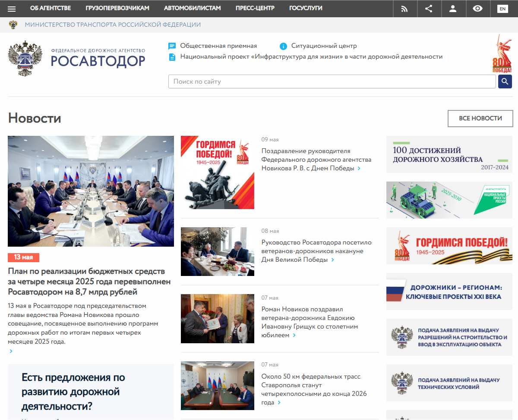This screenshot has height=420, width=518.
Task: Open the ГРУЗОПЕРЕВОЗЧИКАМ menu
Action: (117, 8)
